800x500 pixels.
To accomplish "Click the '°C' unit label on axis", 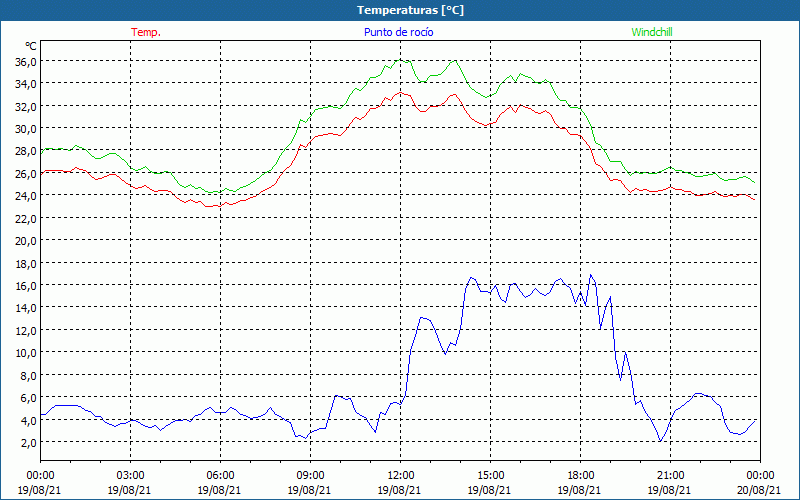I will click(x=31, y=46).
